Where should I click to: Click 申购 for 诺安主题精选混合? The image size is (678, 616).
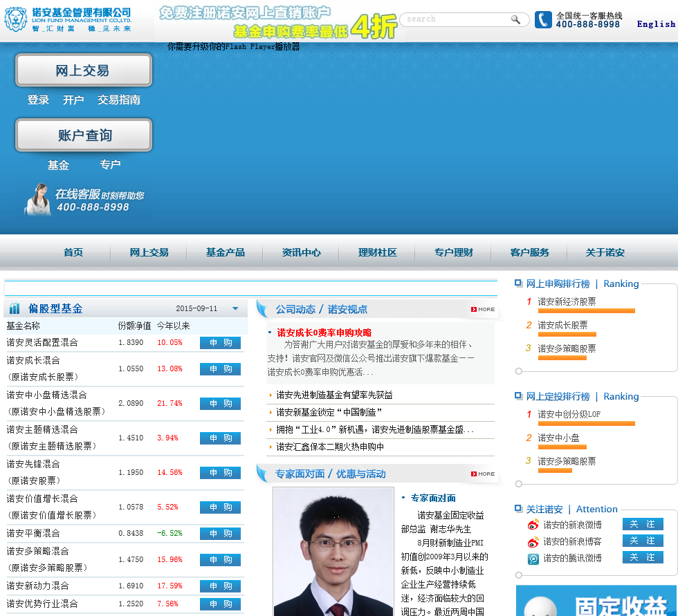(x=220, y=438)
